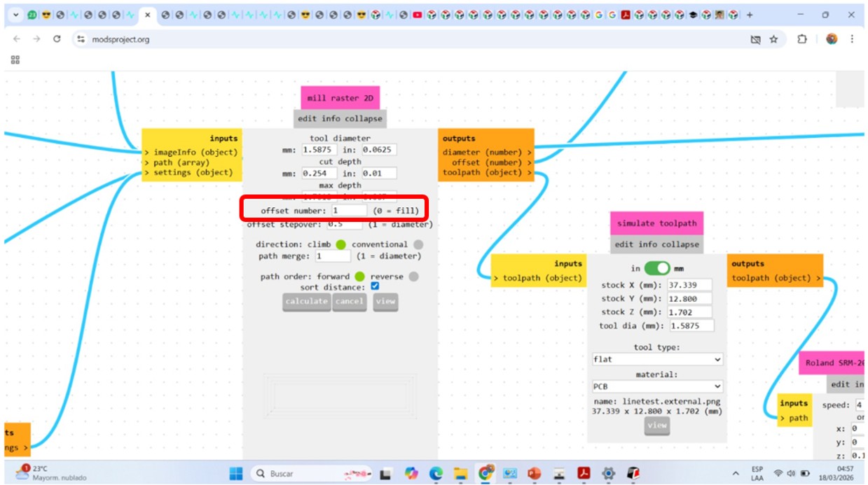Click the browser forward arrow
The width and height of the screenshot is (868, 485).
(x=36, y=39)
